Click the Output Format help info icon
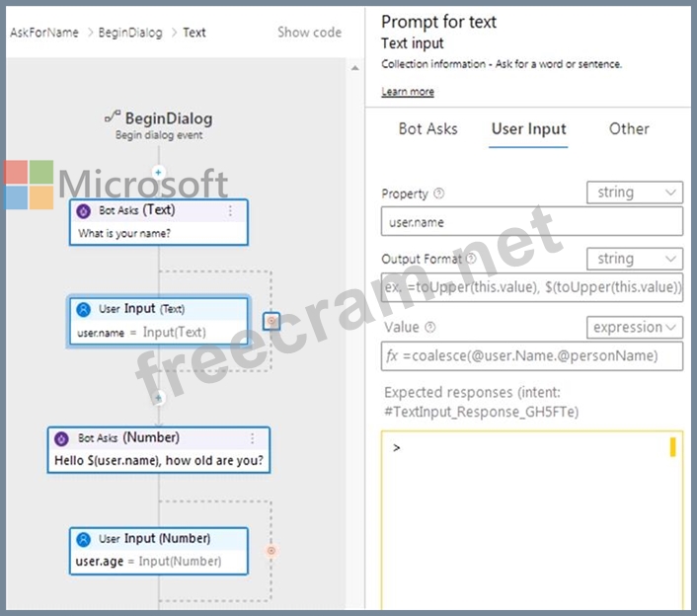This screenshot has height=616, width=697. [x=471, y=259]
